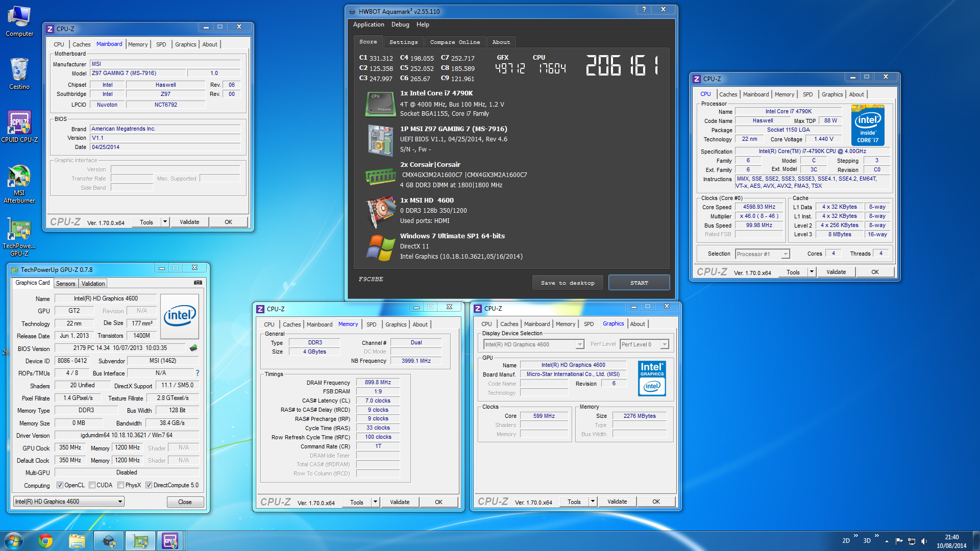The image size is (980, 551).
Task: Switch to GPU-Z Validation tab
Action: (x=93, y=284)
